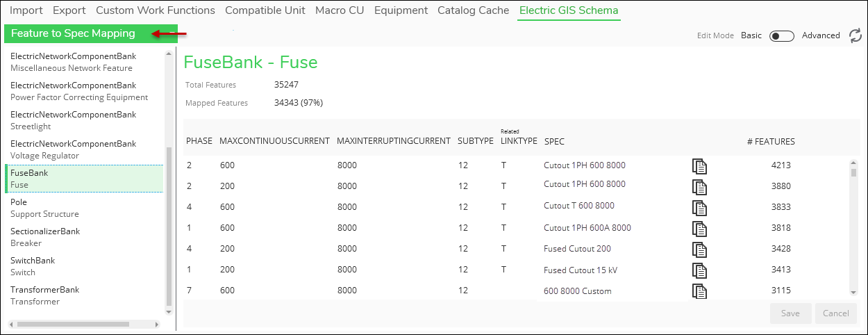The width and height of the screenshot is (868, 335).
Task: Click the Save button
Action: click(x=790, y=313)
